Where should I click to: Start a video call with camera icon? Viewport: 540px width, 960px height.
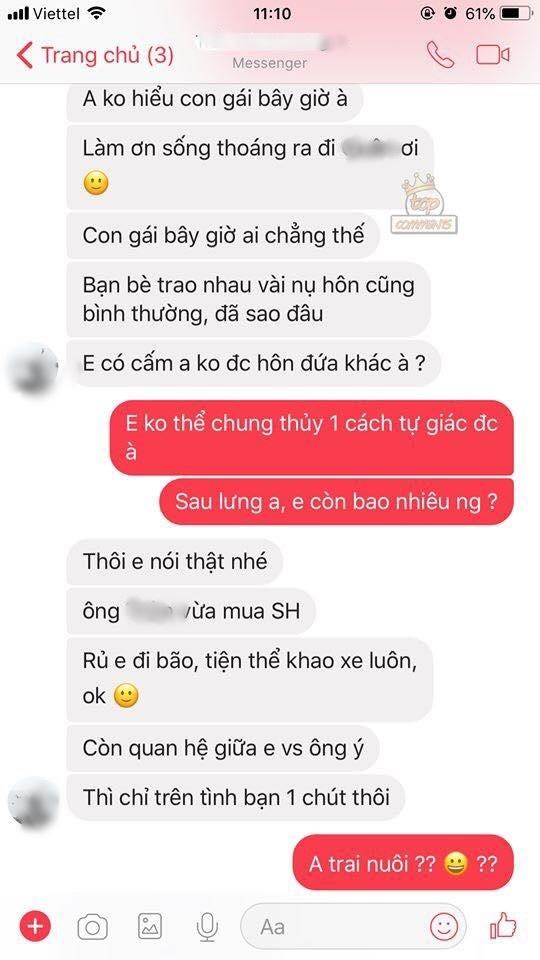tap(493, 54)
